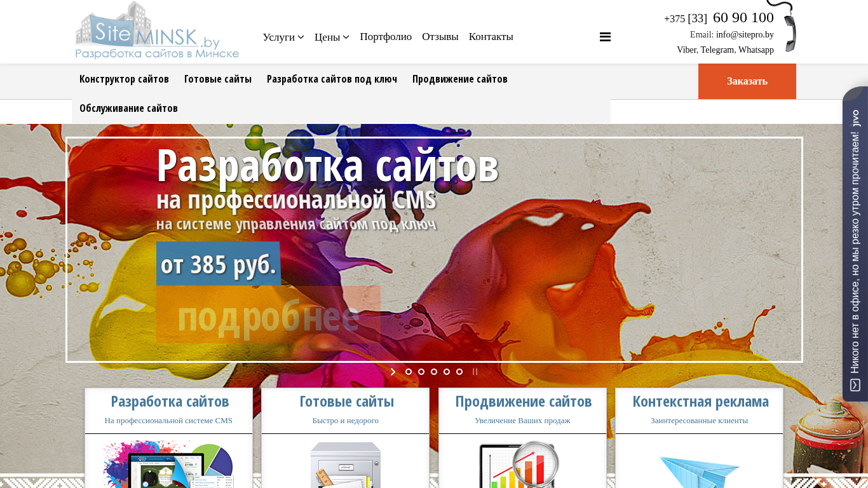This screenshot has width=868, height=488.
Task: Click the orange Заказать button
Action: coord(747,81)
